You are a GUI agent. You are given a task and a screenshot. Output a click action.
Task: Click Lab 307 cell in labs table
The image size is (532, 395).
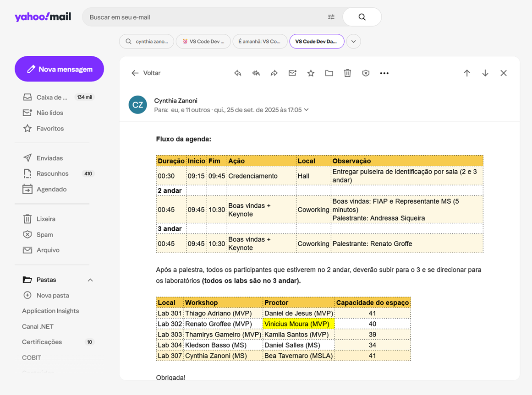pyautogui.click(x=170, y=356)
